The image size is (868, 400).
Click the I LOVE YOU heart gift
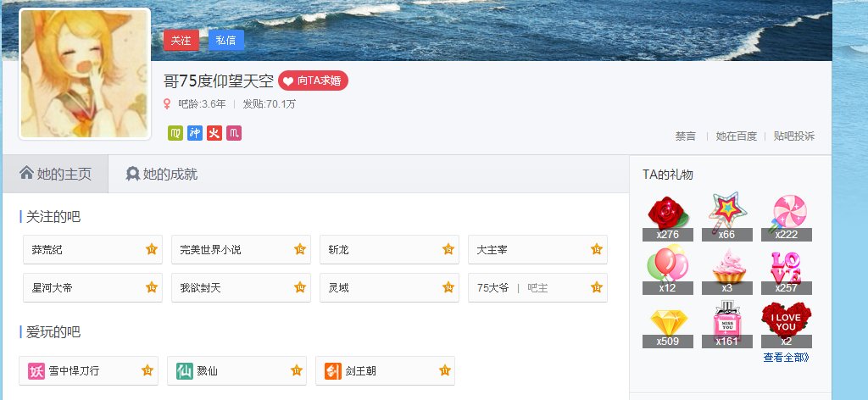(787, 325)
